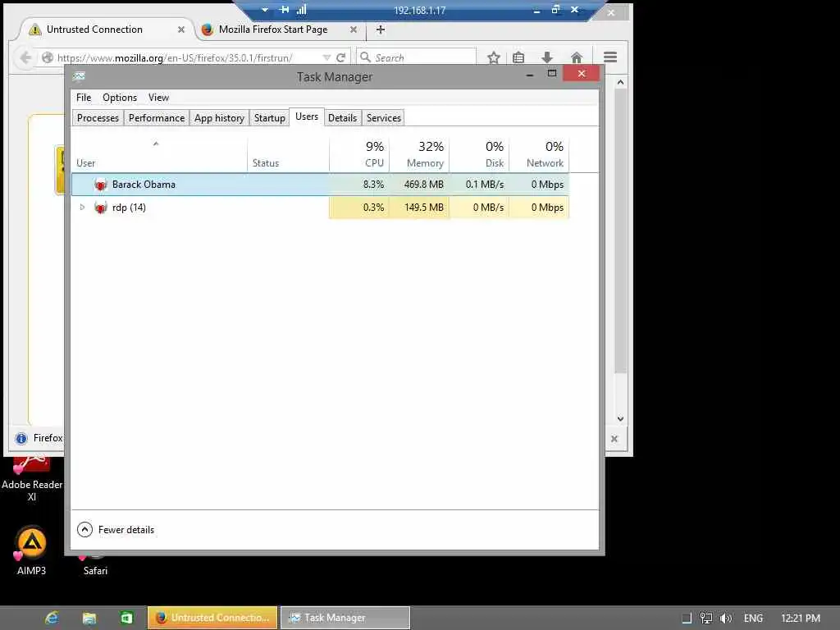
Task: Open the File menu in Task Manager
Action: 84,98
